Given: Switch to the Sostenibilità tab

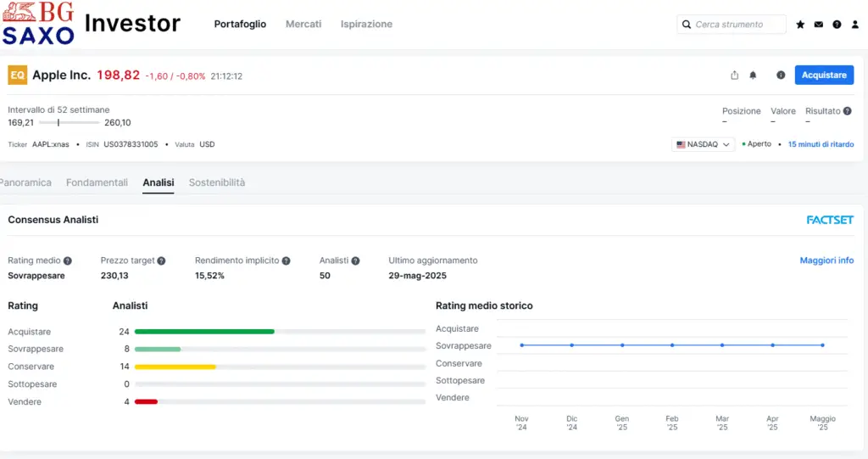Looking at the screenshot, I should click(x=217, y=182).
